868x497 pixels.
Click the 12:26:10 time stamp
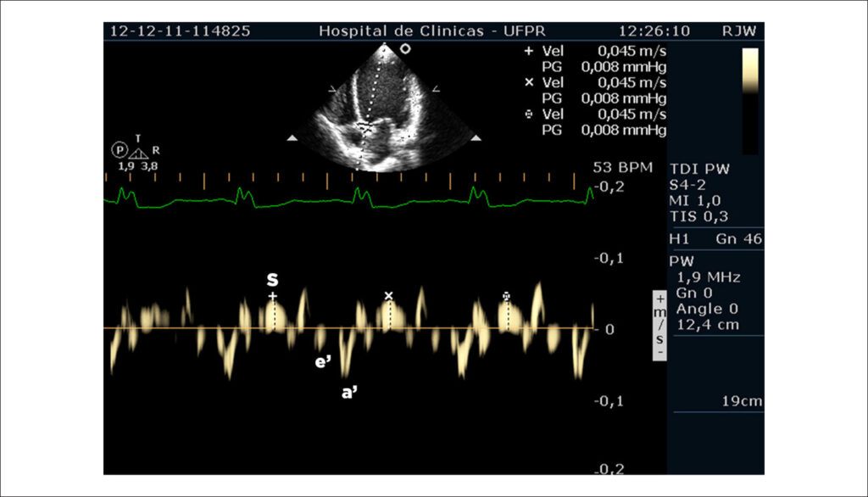(x=654, y=31)
